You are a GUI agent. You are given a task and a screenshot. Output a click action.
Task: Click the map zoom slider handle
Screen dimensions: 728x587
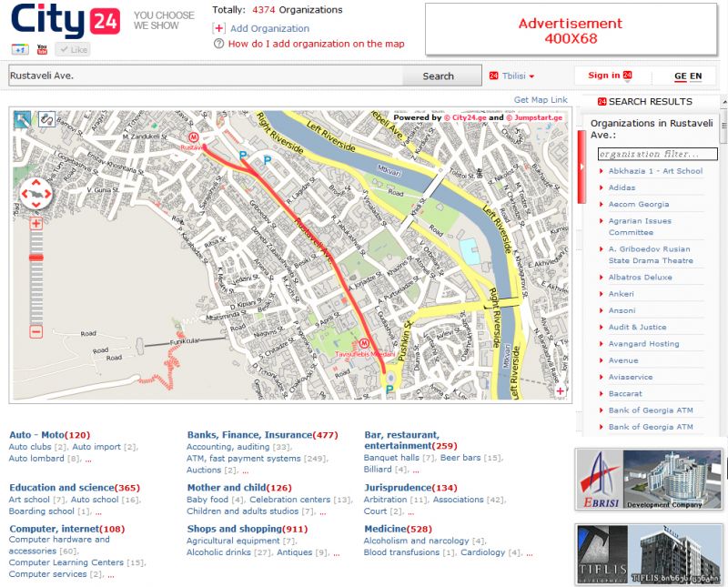(x=36, y=258)
